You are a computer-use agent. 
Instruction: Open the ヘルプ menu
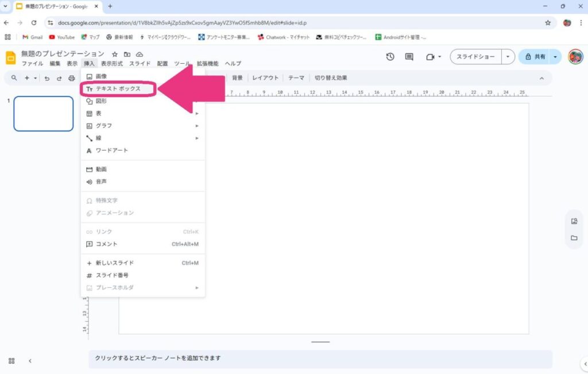point(233,64)
